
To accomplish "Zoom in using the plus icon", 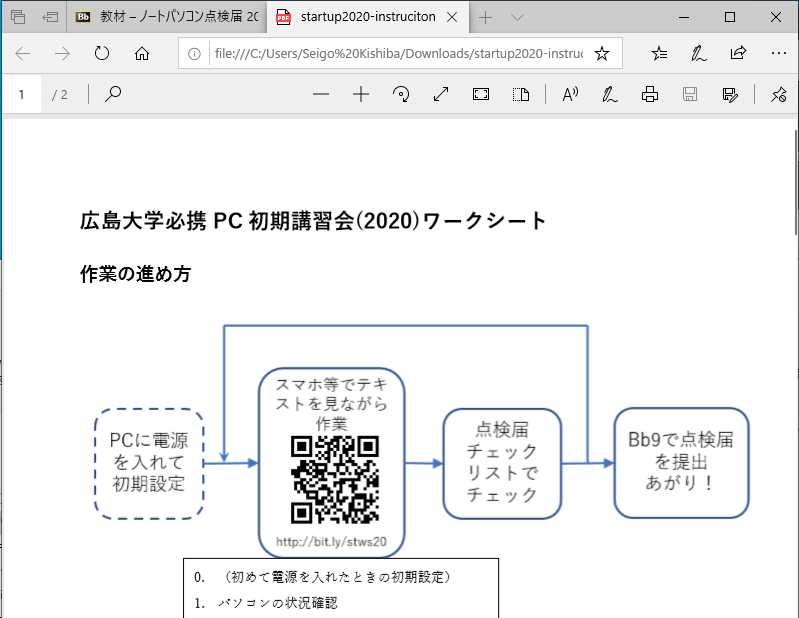I will click(361, 95).
